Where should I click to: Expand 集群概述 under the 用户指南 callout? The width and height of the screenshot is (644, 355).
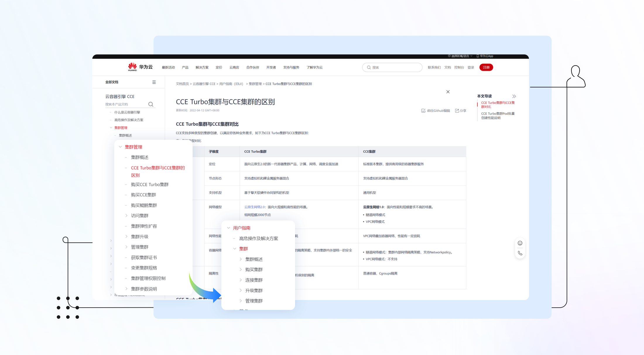[x=241, y=259]
